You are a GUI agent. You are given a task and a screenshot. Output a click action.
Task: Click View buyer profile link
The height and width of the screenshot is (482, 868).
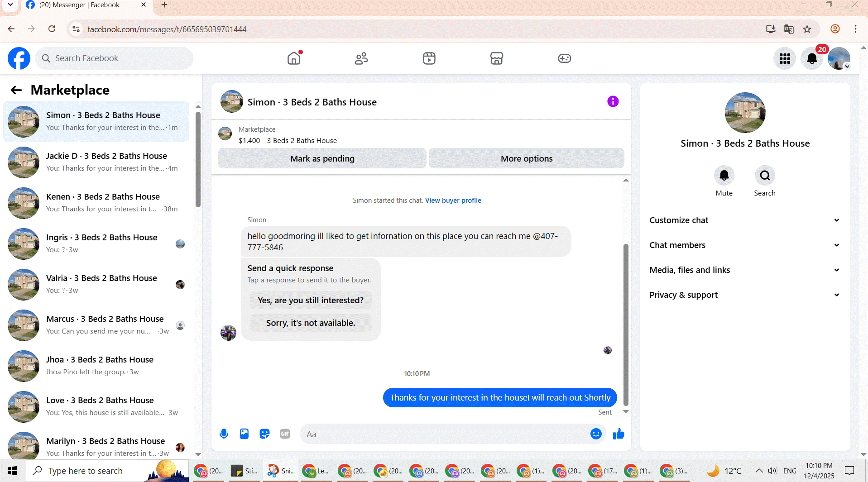(x=453, y=200)
